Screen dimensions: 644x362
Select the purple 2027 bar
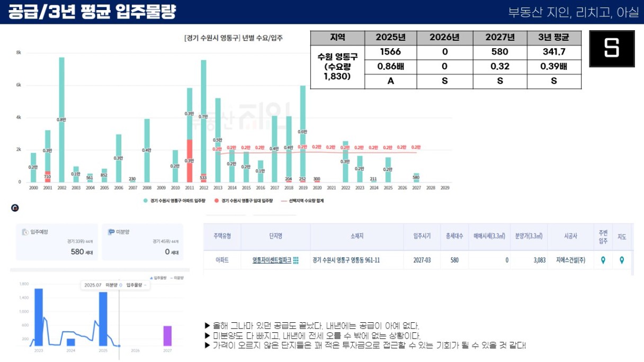pyautogui.click(x=167, y=336)
